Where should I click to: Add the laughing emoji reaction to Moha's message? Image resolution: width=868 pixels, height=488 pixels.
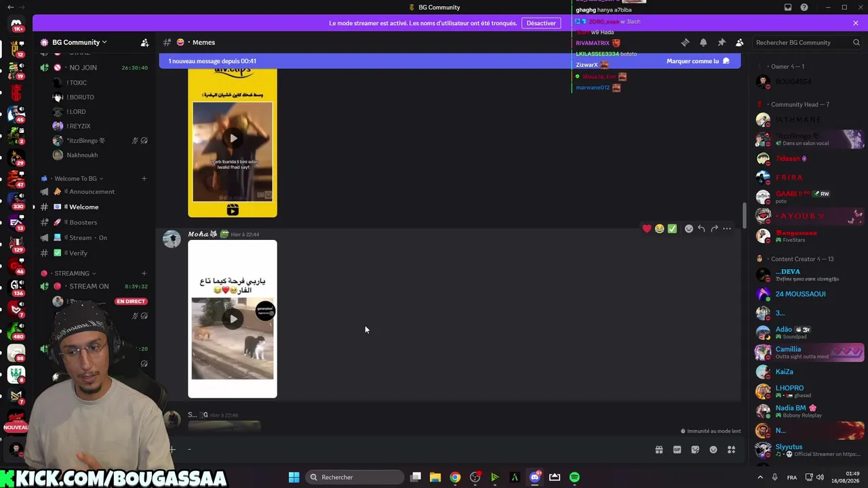(x=659, y=228)
